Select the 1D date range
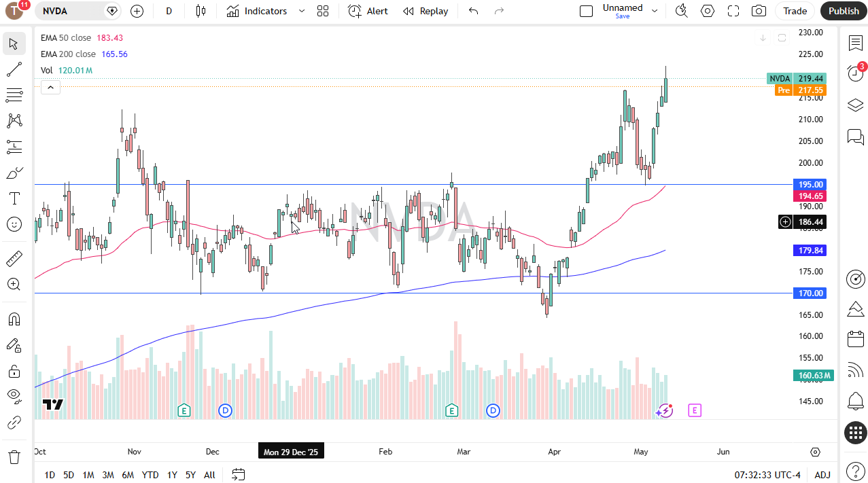Image resolution: width=868 pixels, height=483 pixels. pos(50,475)
